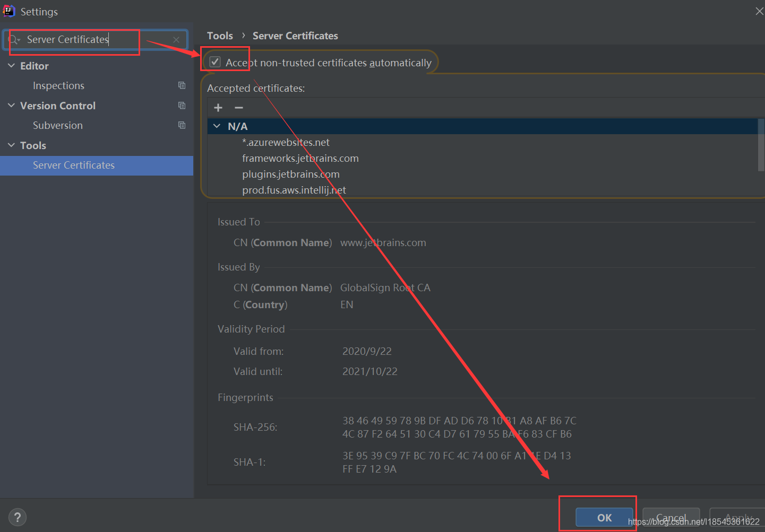This screenshot has width=765, height=532.
Task: Close the Settings dialog
Action: 759,11
